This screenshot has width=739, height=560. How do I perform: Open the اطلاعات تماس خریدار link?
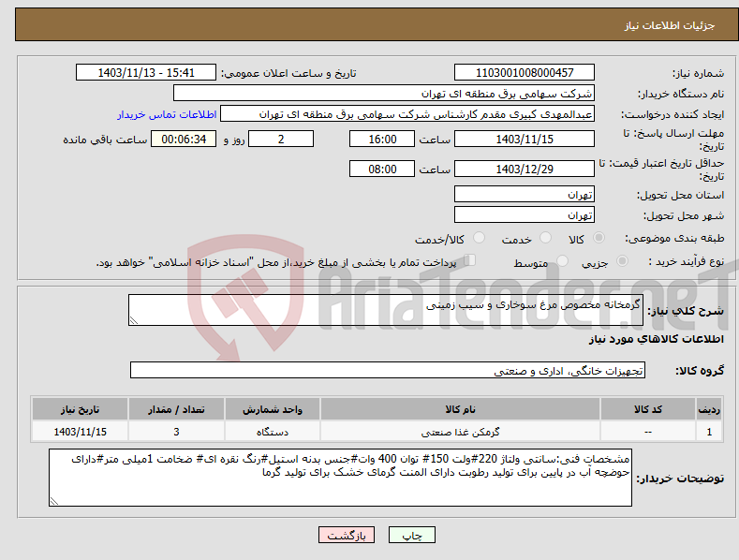click(x=167, y=114)
